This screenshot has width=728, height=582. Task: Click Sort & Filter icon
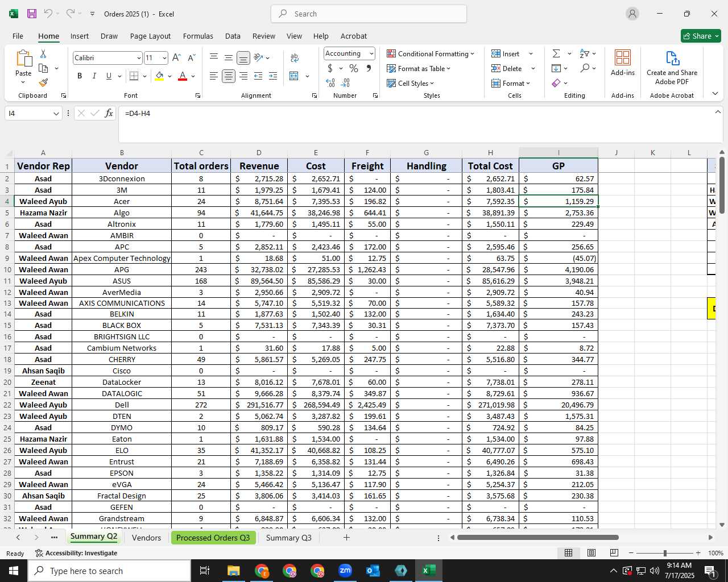[585, 53]
